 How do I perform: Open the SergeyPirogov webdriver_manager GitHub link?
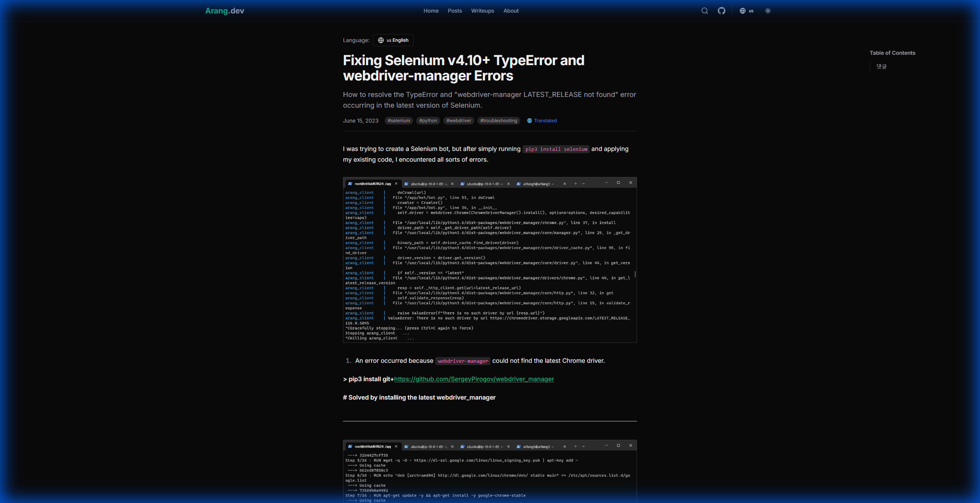point(474,379)
